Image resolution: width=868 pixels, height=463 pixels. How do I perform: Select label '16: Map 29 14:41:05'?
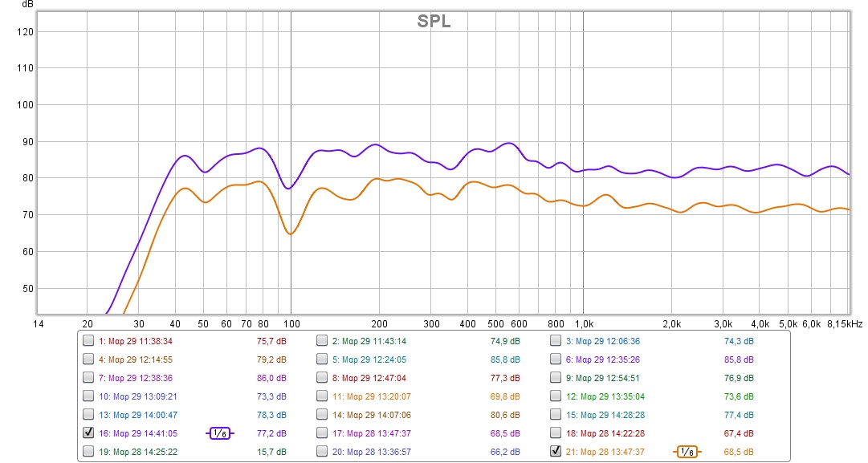click(138, 433)
